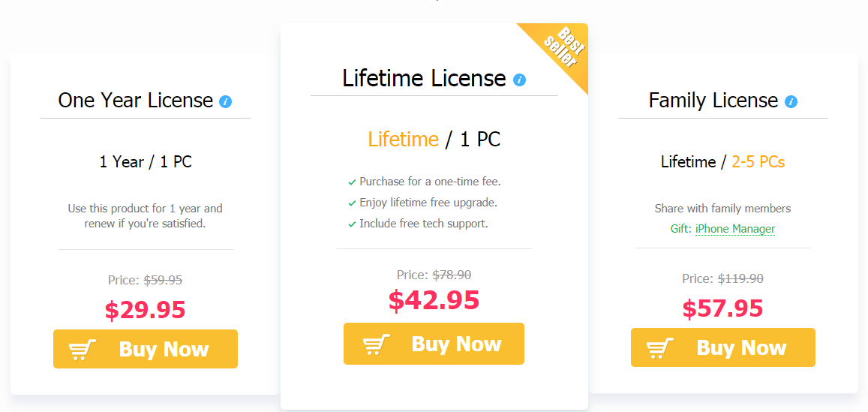The height and width of the screenshot is (412, 868).
Task: Click the checkmark beside free tech support
Action: (x=352, y=224)
